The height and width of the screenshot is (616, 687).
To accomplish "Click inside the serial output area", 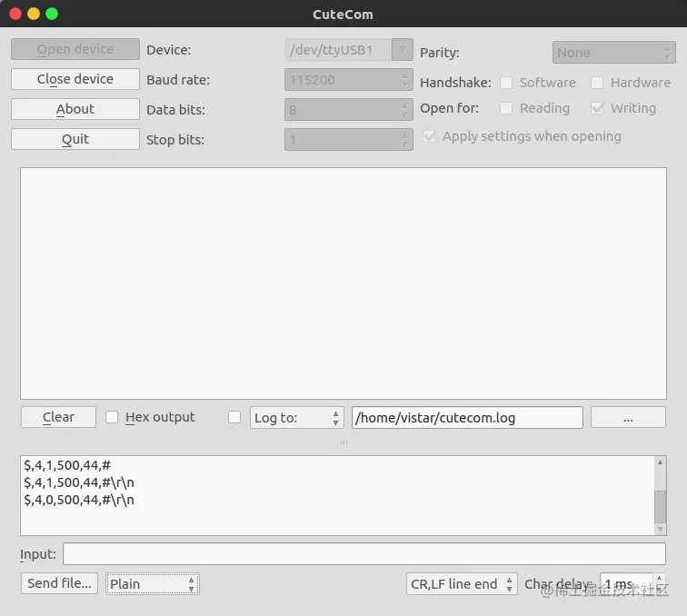I will tap(343, 283).
